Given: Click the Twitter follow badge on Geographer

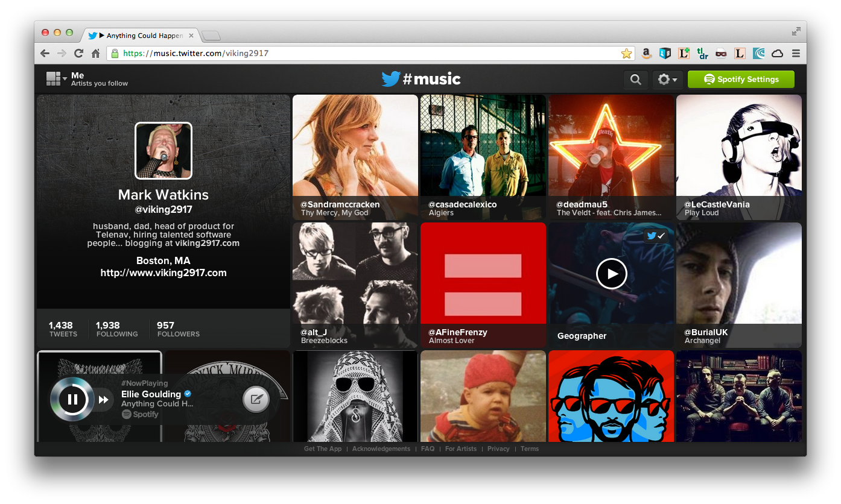Looking at the screenshot, I should pos(656,236).
